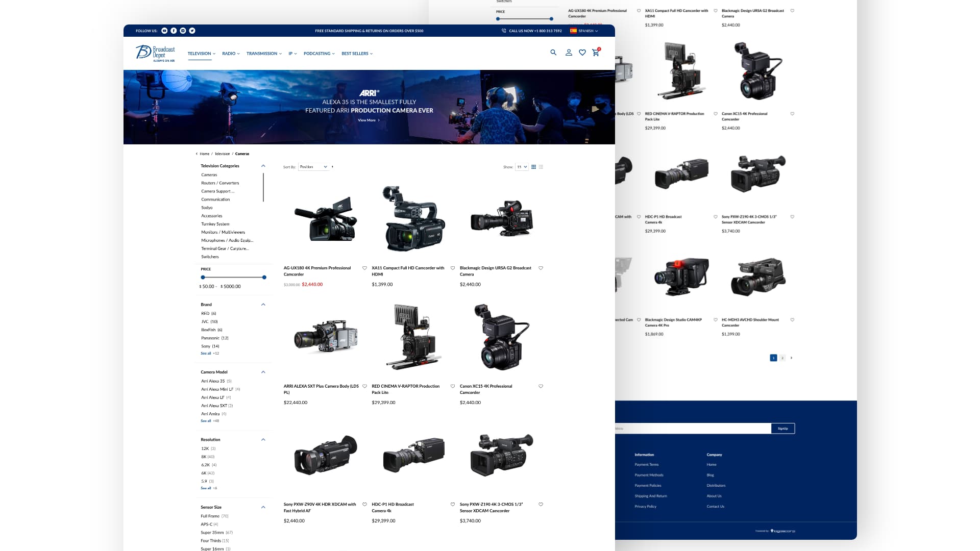Open the Instagram social icon in top bar
The image size is (980, 551).
click(x=183, y=31)
